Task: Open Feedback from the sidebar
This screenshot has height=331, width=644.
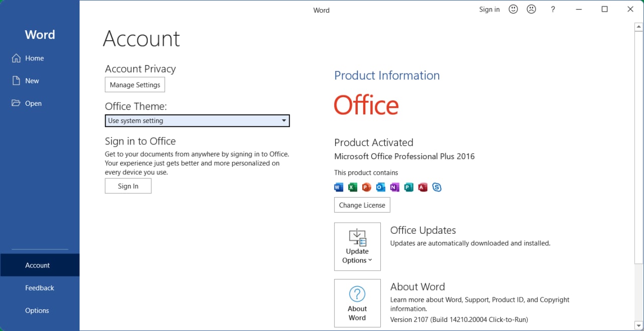Action: click(x=40, y=288)
